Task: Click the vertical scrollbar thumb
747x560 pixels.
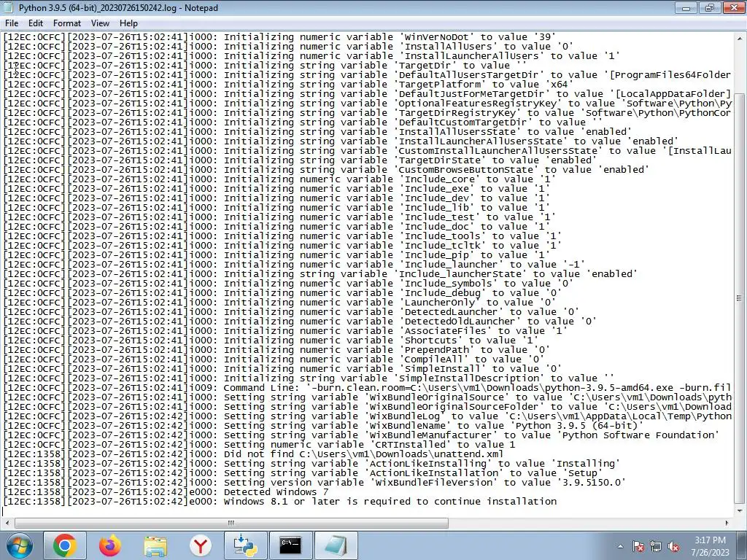Action: pyautogui.click(x=739, y=298)
